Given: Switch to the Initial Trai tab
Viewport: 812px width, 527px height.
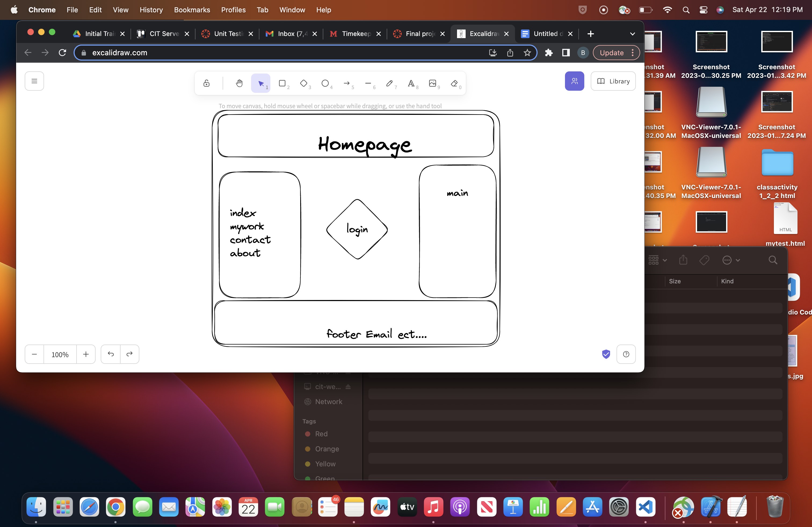Looking at the screenshot, I should [99, 34].
